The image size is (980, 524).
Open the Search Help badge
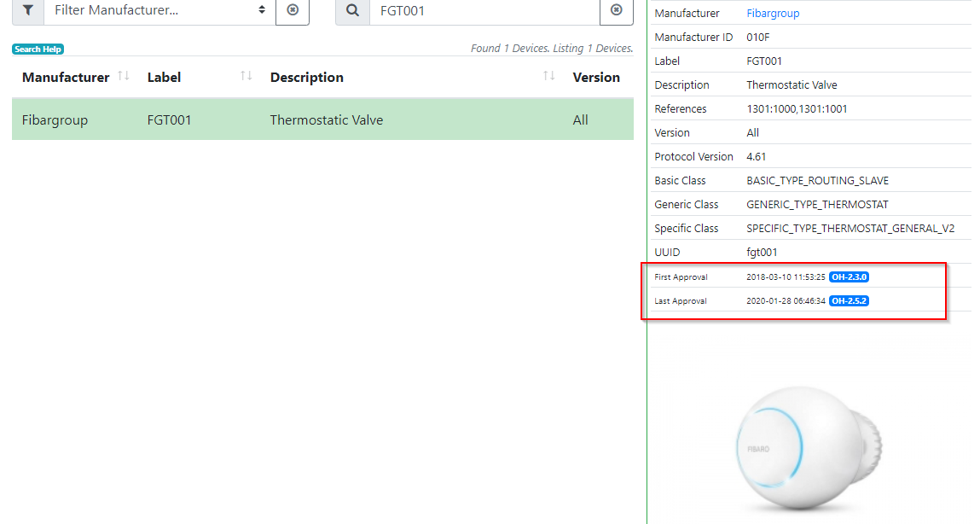(x=38, y=49)
